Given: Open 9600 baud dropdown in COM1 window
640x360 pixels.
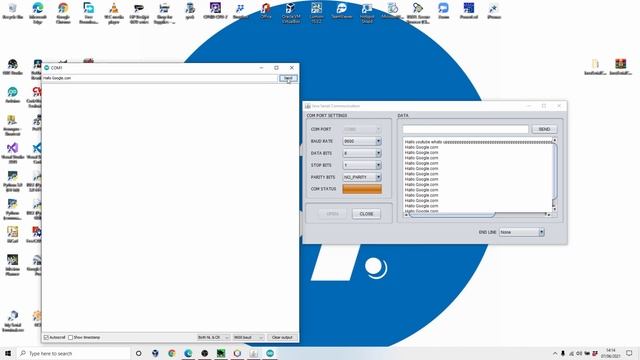Looking at the screenshot, I should (x=248, y=338).
